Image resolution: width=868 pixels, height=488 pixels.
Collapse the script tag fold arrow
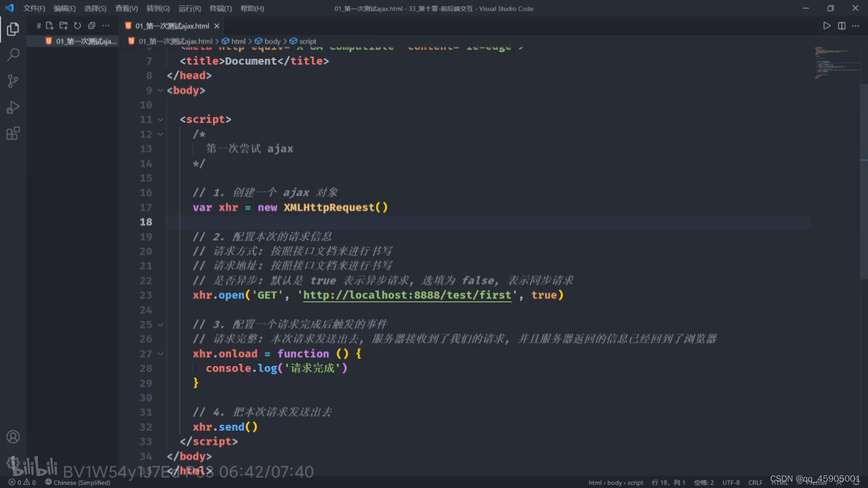point(160,120)
